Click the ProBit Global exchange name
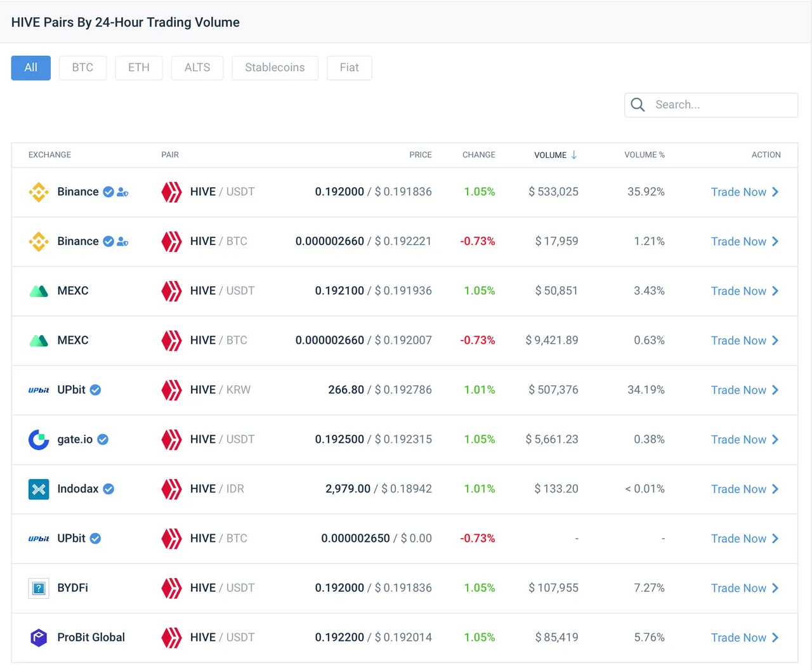Viewport: 812px width, 670px height. click(91, 637)
